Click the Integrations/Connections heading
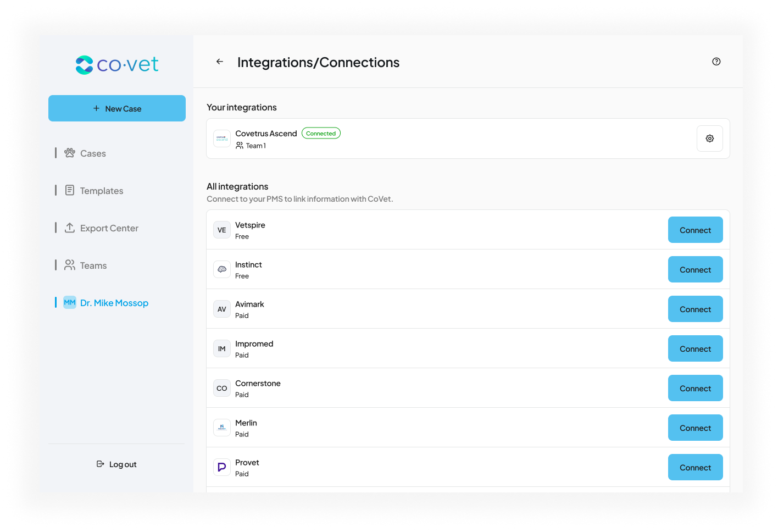Viewport: 778px width, 532px height. [x=318, y=63]
